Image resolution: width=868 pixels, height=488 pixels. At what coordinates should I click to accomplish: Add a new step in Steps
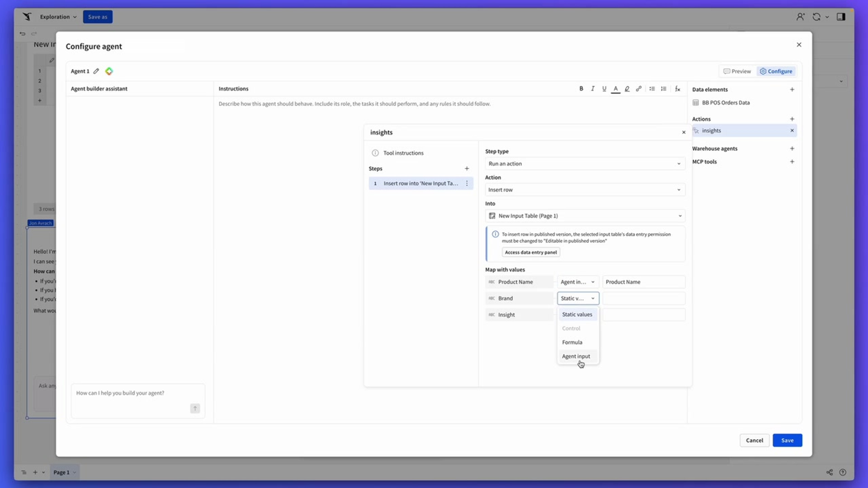coord(467,168)
